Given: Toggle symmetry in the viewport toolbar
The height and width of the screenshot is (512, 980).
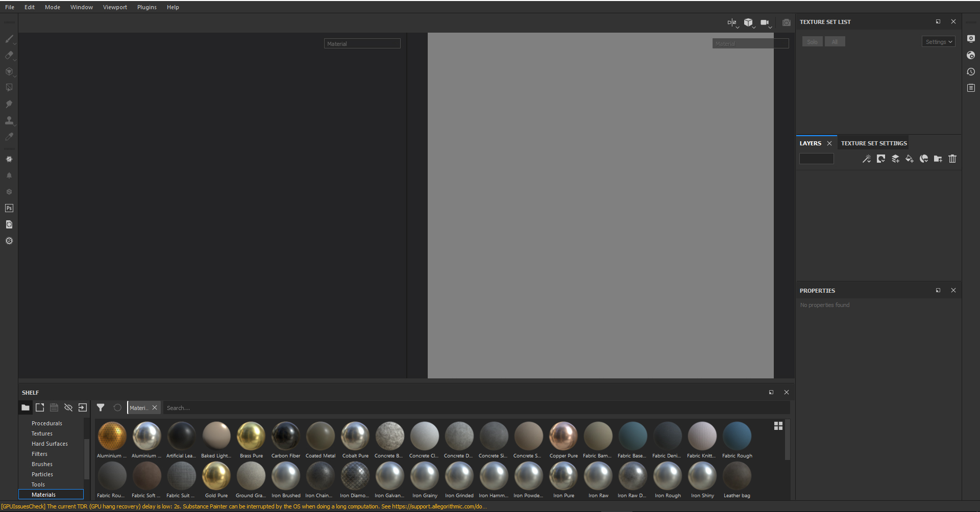Looking at the screenshot, I should click(732, 22).
